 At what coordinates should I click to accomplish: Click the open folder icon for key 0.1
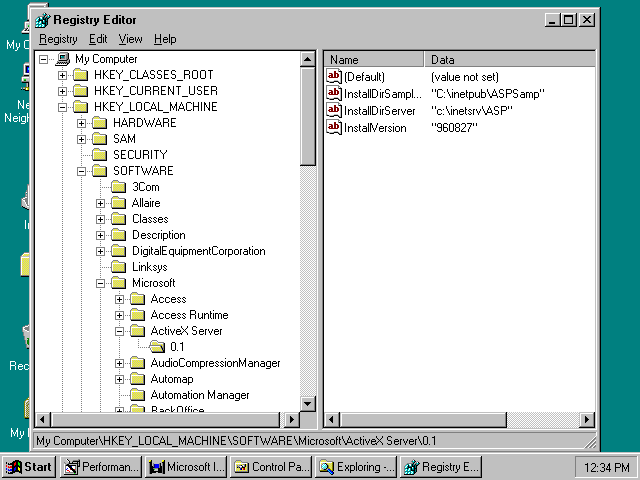pos(157,347)
